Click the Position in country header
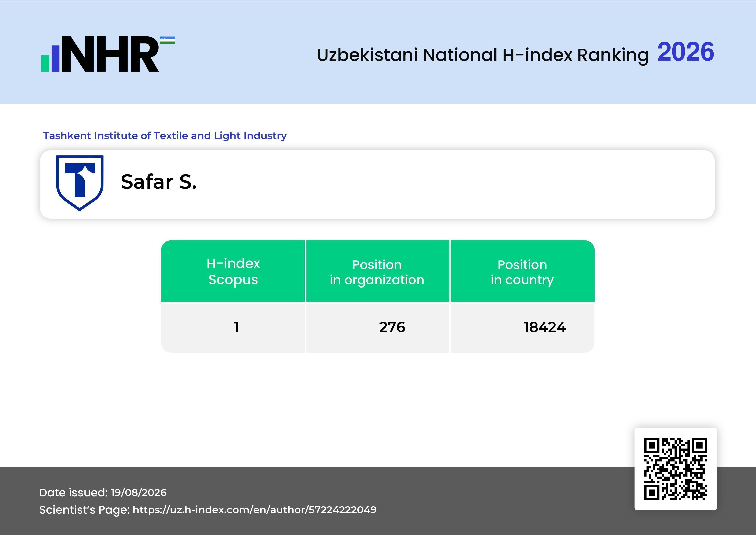The width and height of the screenshot is (756, 535). pos(523,271)
